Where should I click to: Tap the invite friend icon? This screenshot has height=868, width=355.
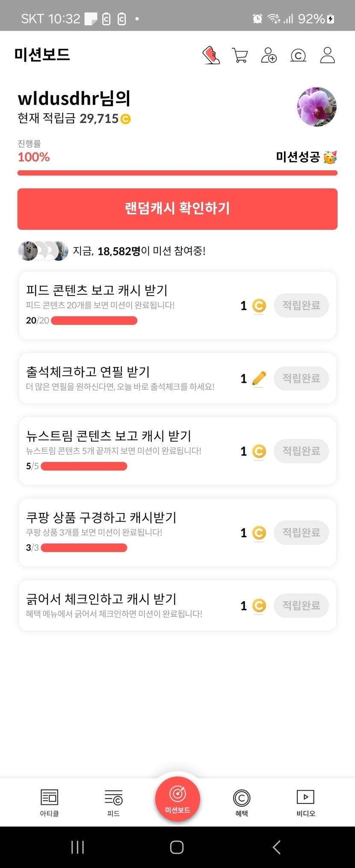[269, 55]
